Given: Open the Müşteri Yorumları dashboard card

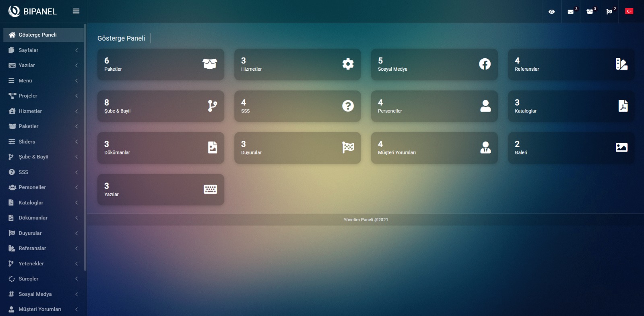Looking at the screenshot, I should pos(434,148).
